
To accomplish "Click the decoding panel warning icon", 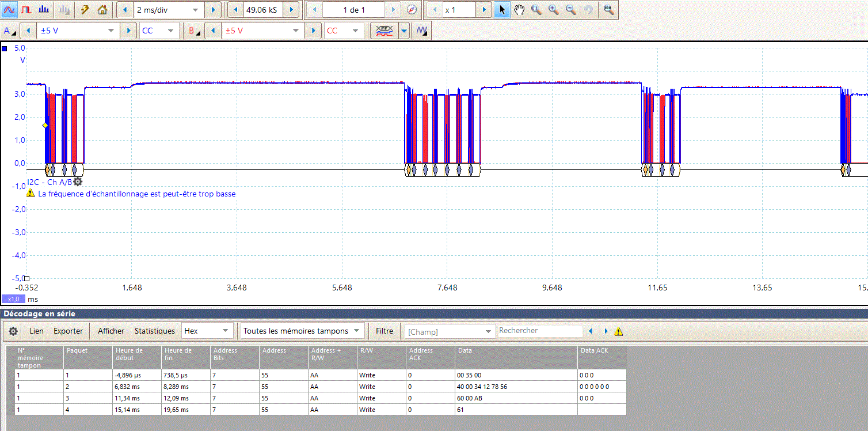I will [619, 331].
